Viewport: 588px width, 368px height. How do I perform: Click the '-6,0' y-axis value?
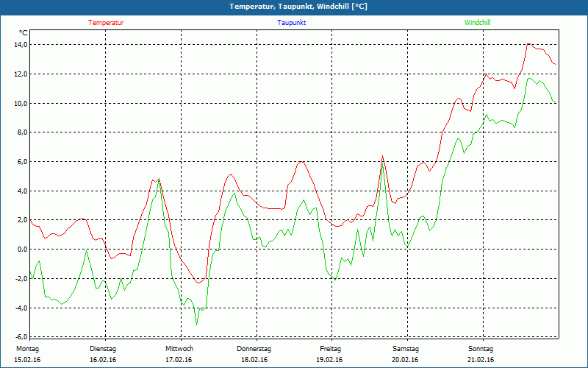tap(21, 336)
